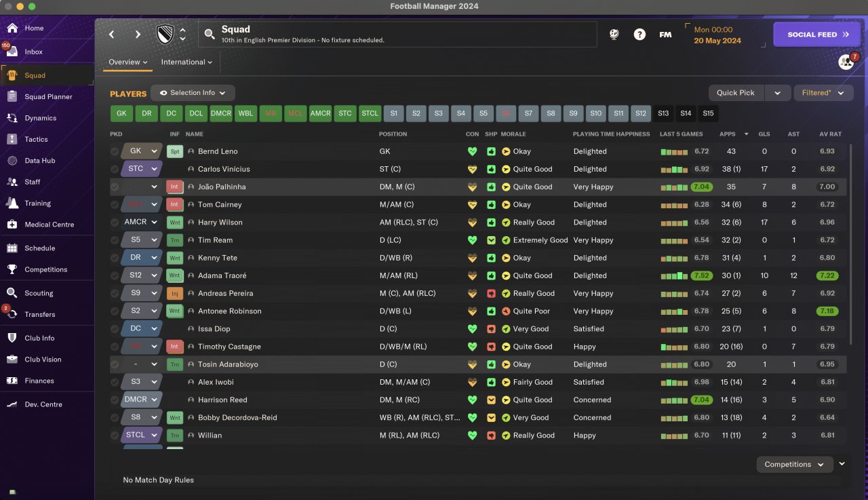This screenshot has width=868, height=500.
Task: Click the search magnifier icon
Action: coord(209,34)
